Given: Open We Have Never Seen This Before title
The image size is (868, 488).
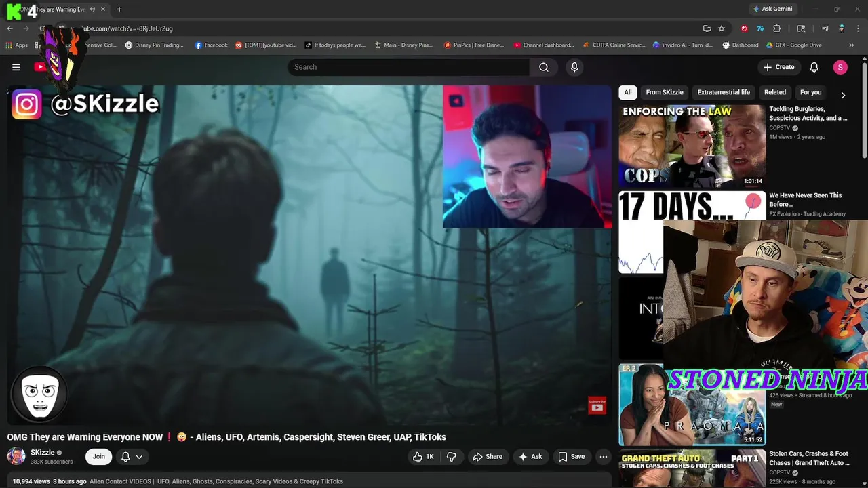Looking at the screenshot, I should 806,199.
